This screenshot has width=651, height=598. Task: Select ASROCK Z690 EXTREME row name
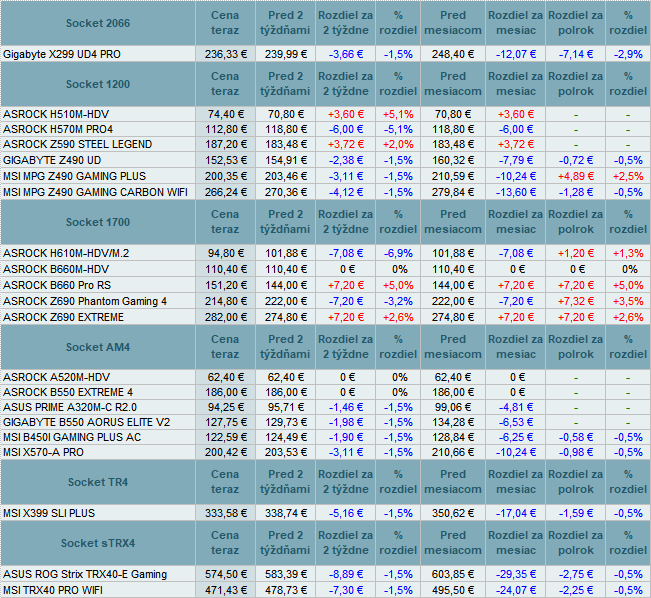tap(64, 317)
